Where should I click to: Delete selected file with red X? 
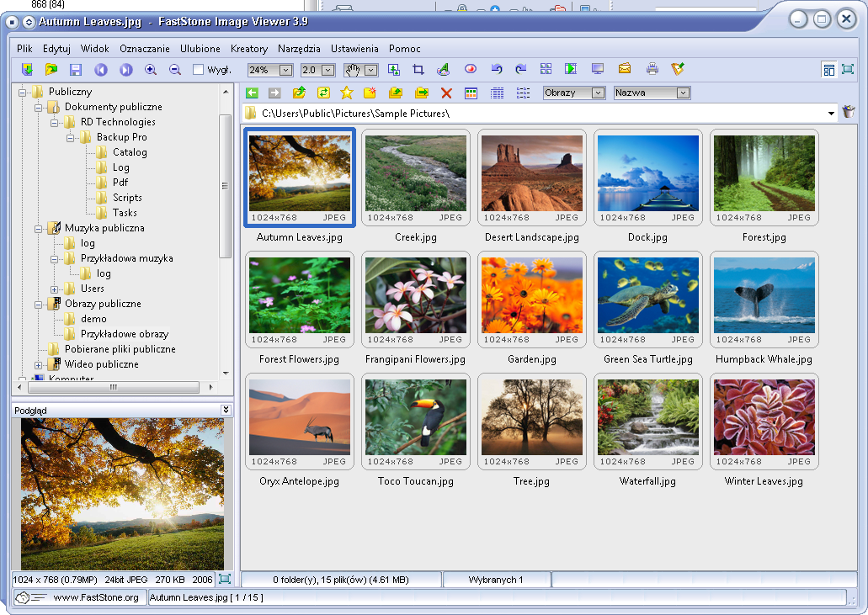pyautogui.click(x=446, y=93)
